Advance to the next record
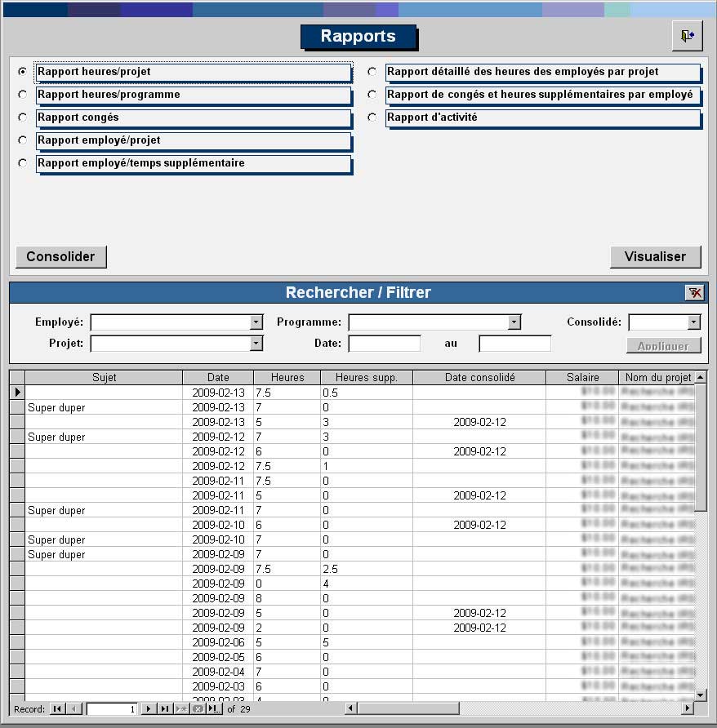The image size is (717, 728). pyautogui.click(x=149, y=709)
